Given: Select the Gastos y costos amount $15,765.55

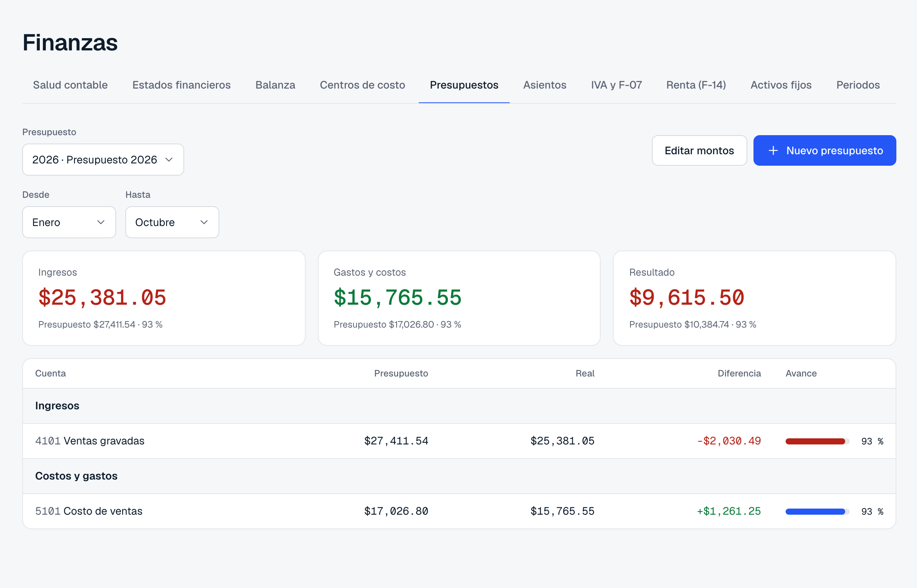Looking at the screenshot, I should click(397, 298).
